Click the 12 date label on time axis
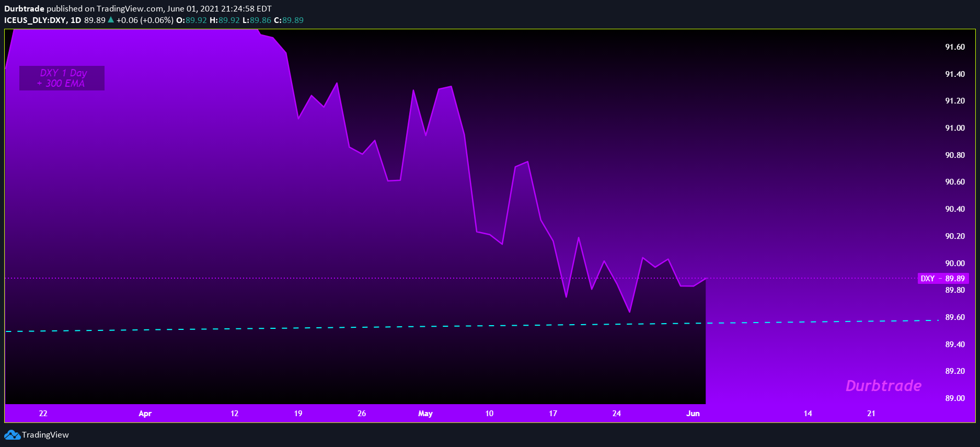 [235, 414]
